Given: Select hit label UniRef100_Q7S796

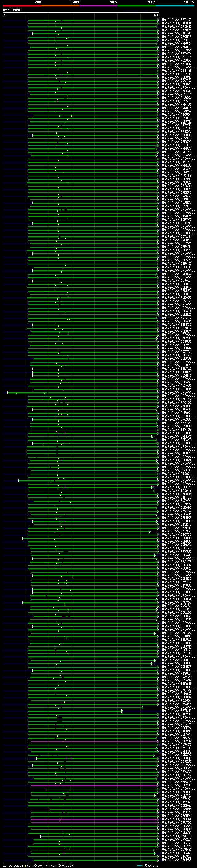Looking at the screenshot, I should point(176,748).
